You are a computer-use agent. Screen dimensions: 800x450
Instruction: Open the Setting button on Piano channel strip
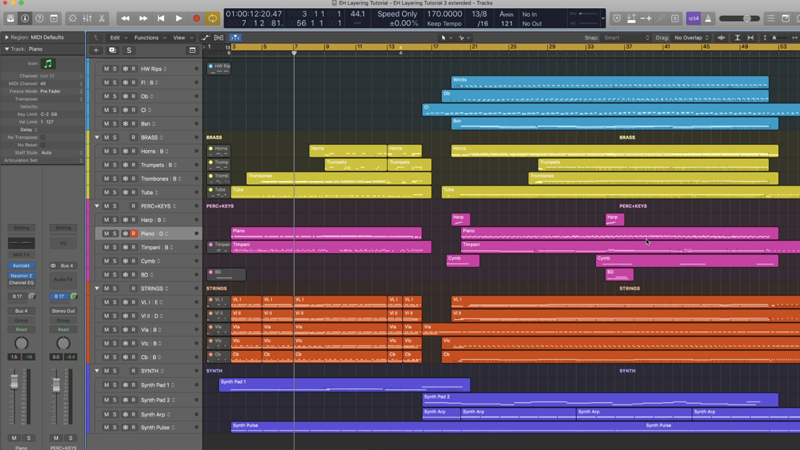[21, 228]
